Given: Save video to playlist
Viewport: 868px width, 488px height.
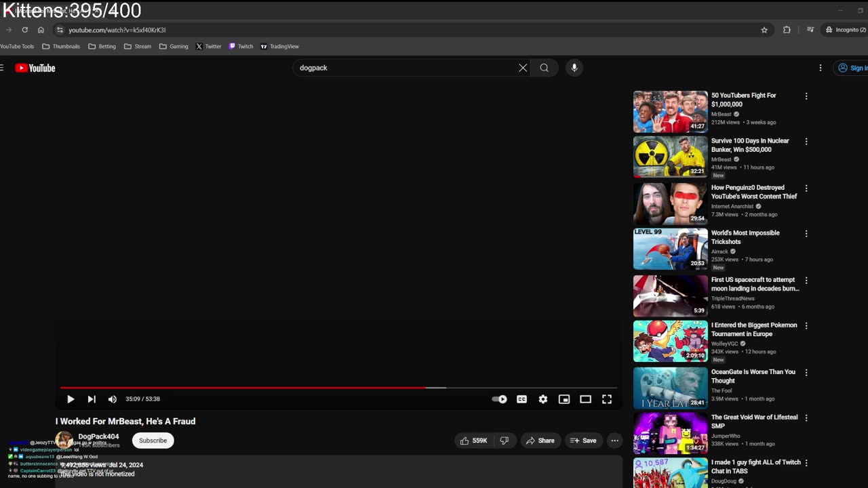Looking at the screenshot, I should point(583,441).
